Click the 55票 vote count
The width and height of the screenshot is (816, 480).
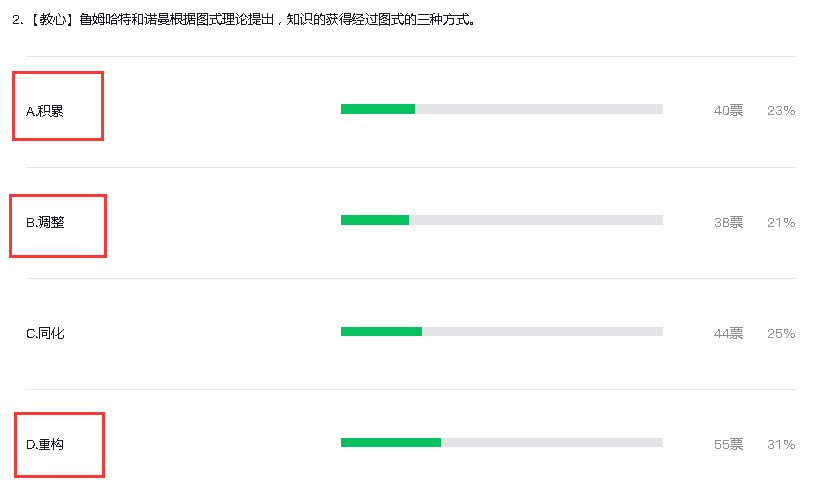tap(728, 444)
